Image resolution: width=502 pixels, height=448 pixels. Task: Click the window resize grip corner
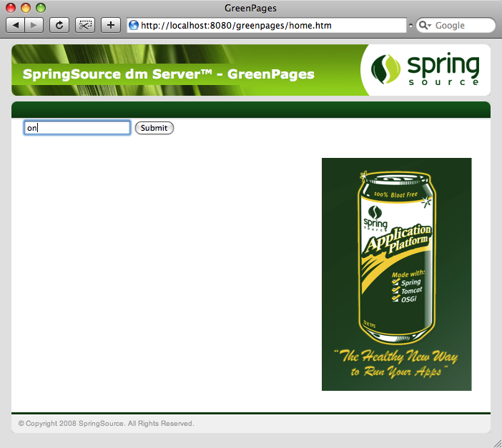pyautogui.click(x=496, y=443)
